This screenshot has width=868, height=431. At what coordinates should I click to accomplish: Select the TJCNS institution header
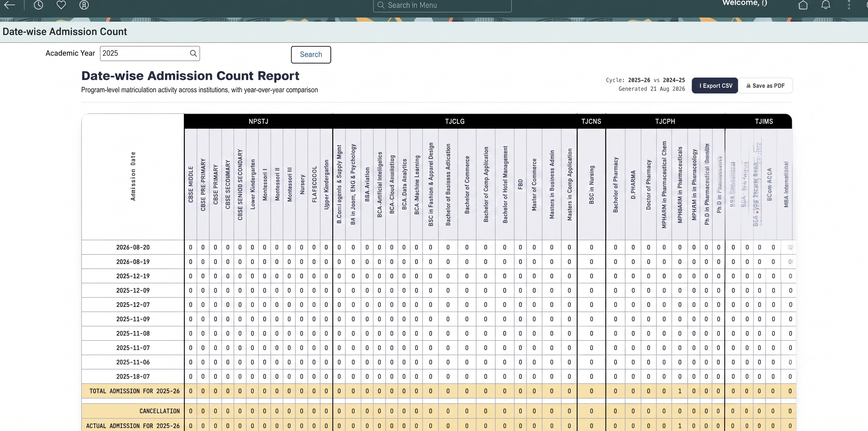[591, 121]
